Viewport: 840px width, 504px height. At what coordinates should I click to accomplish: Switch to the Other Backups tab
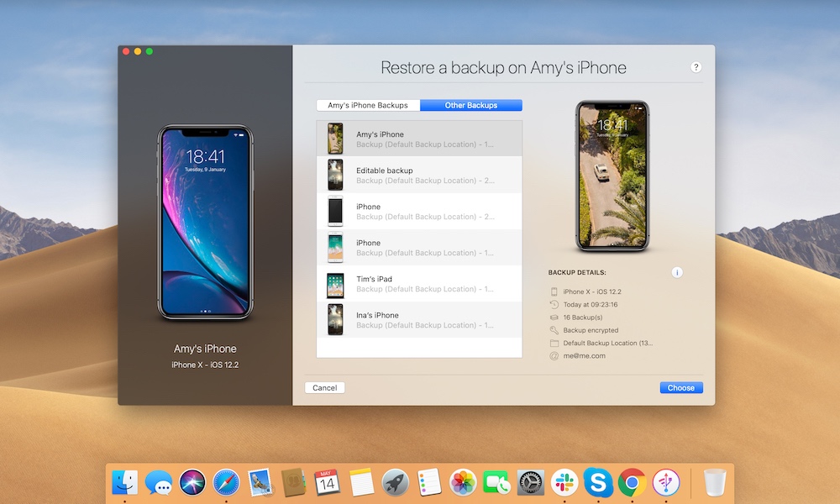(x=471, y=106)
